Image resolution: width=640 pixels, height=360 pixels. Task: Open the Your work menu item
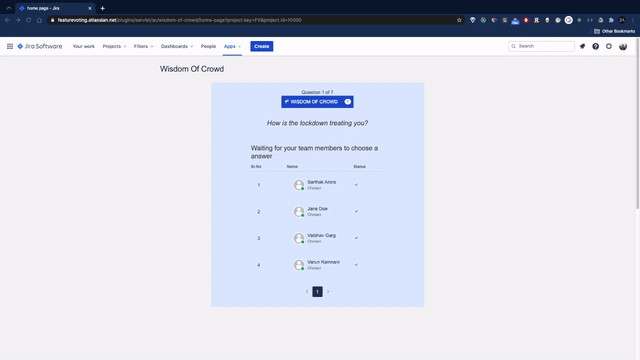(x=84, y=47)
